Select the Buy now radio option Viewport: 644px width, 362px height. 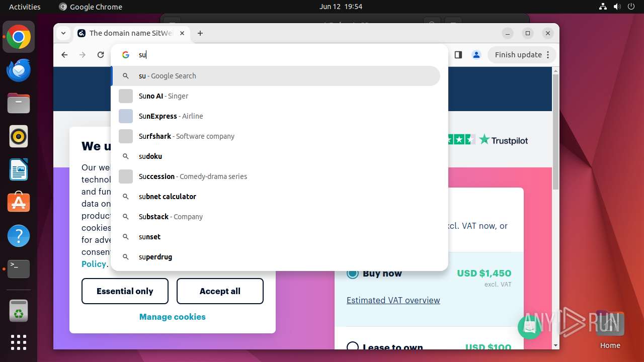(353, 273)
